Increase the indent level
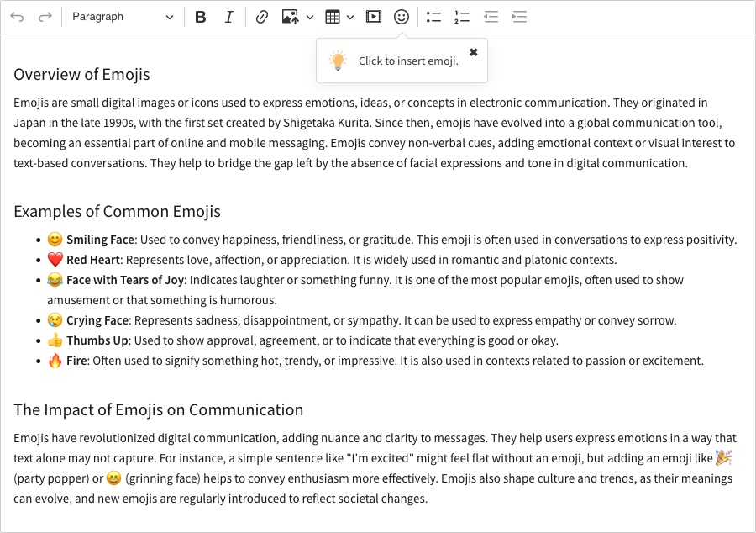This screenshot has width=756, height=533. click(x=519, y=16)
